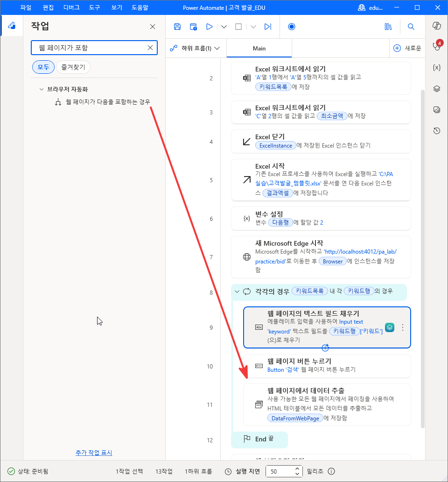This screenshot has height=482, width=448.
Task: Open the 디버그 menu
Action: (x=71, y=7)
